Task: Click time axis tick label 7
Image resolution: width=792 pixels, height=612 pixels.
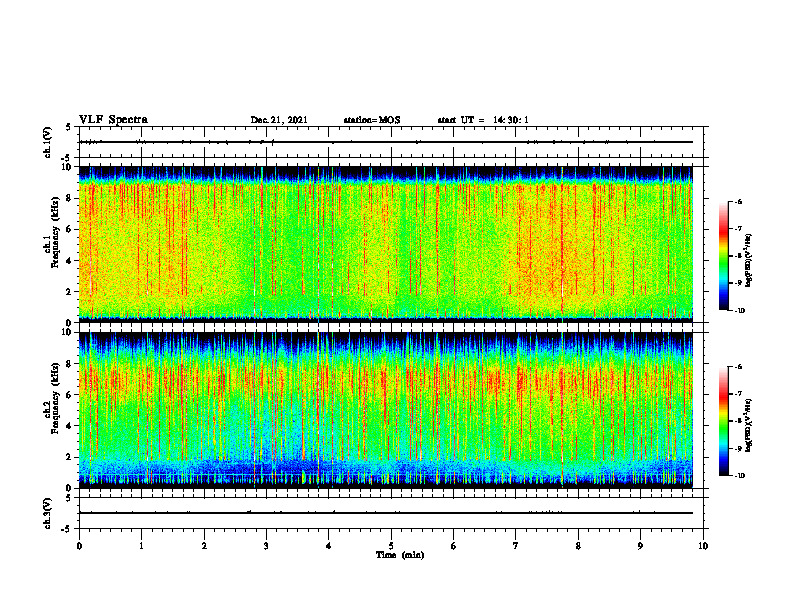Action: click(516, 546)
